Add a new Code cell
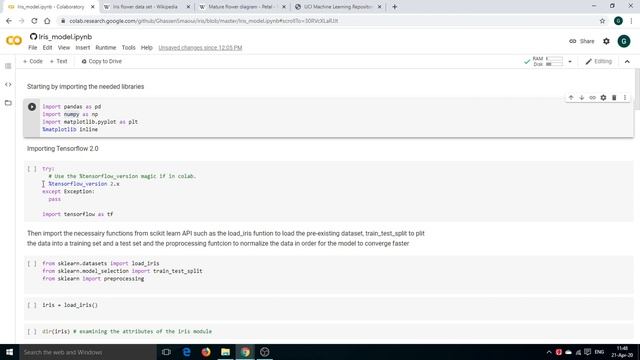 pyautogui.click(x=33, y=61)
